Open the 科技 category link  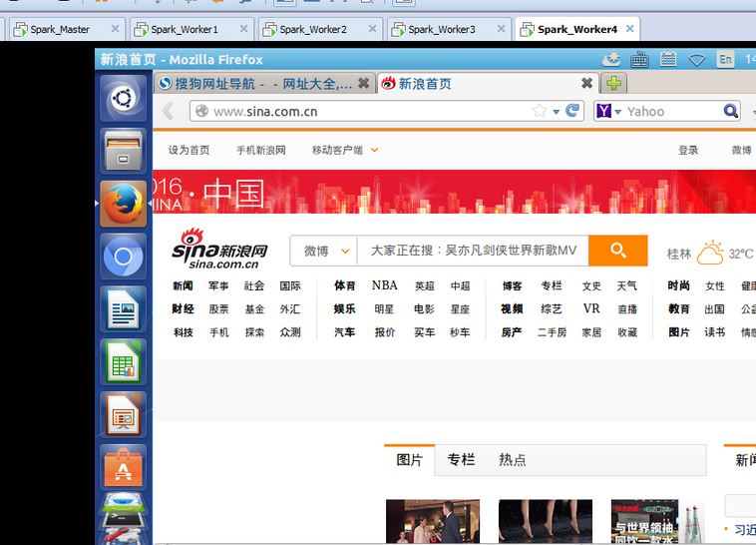click(184, 332)
